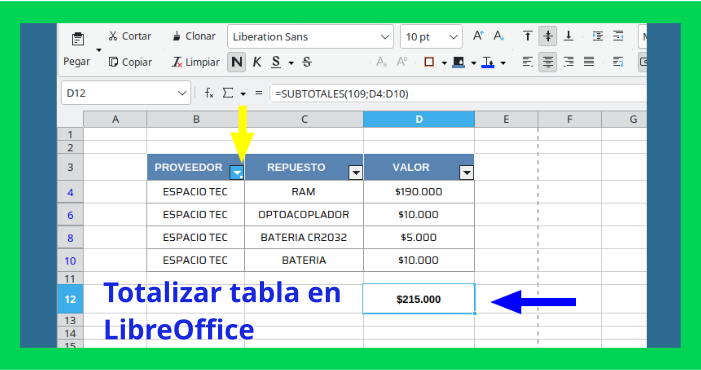
Task: Toggle underline S formatting
Action: [276, 62]
